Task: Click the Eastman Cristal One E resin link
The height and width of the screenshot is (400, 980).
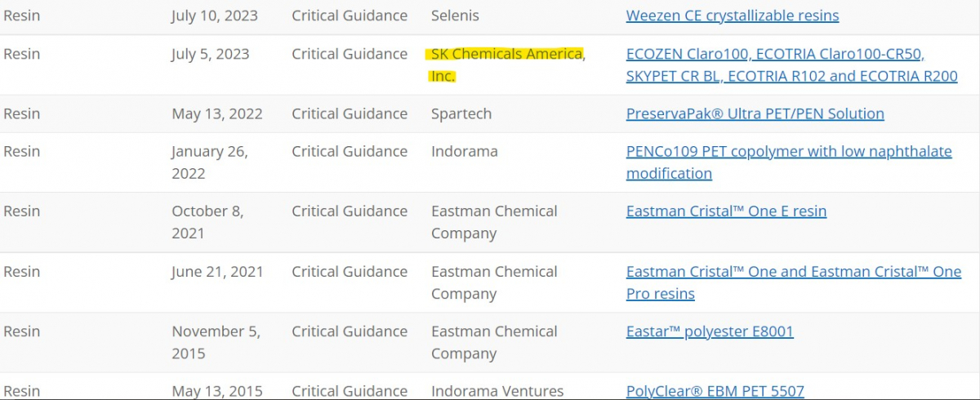Action: coord(726,211)
